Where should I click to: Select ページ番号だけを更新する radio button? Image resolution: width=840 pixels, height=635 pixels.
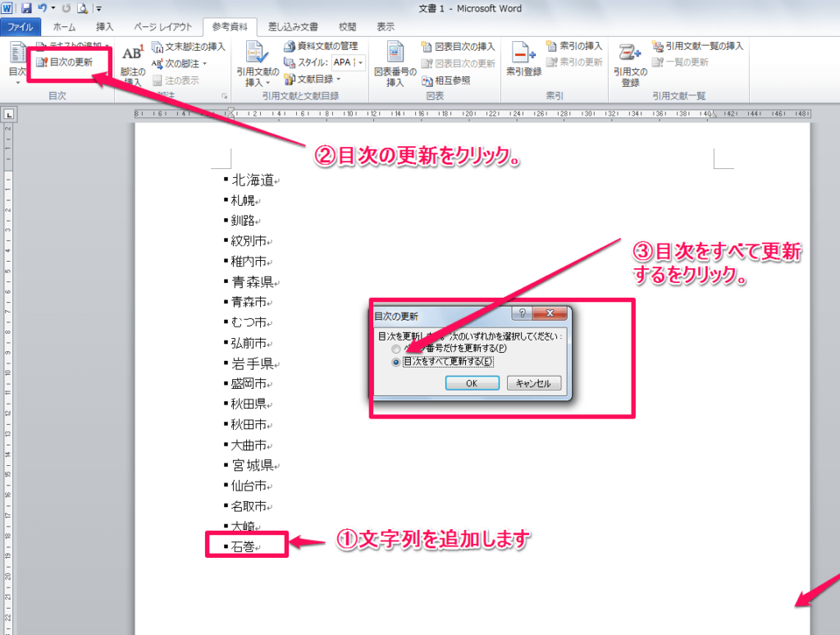click(x=396, y=349)
